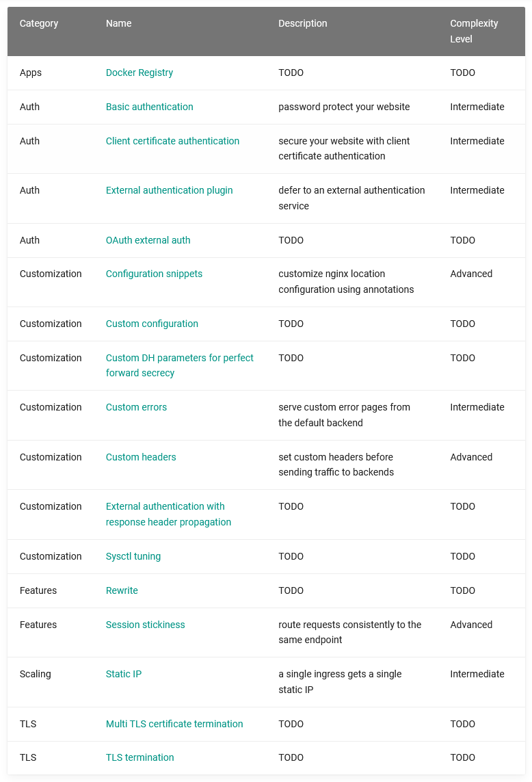The width and height of the screenshot is (532, 782).
Task: Click the Complexity Level column header
Action: pyautogui.click(x=474, y=31)
